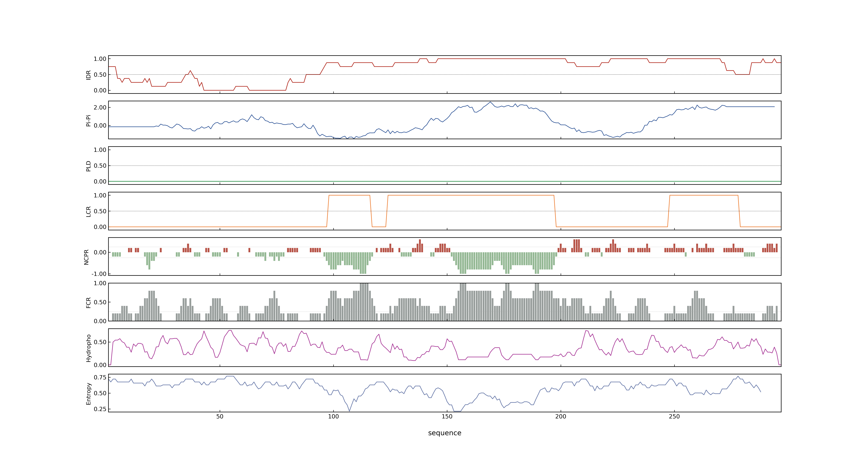Click the Pi-Pi axis label
The image size is (868, 463).
[88, 120]
